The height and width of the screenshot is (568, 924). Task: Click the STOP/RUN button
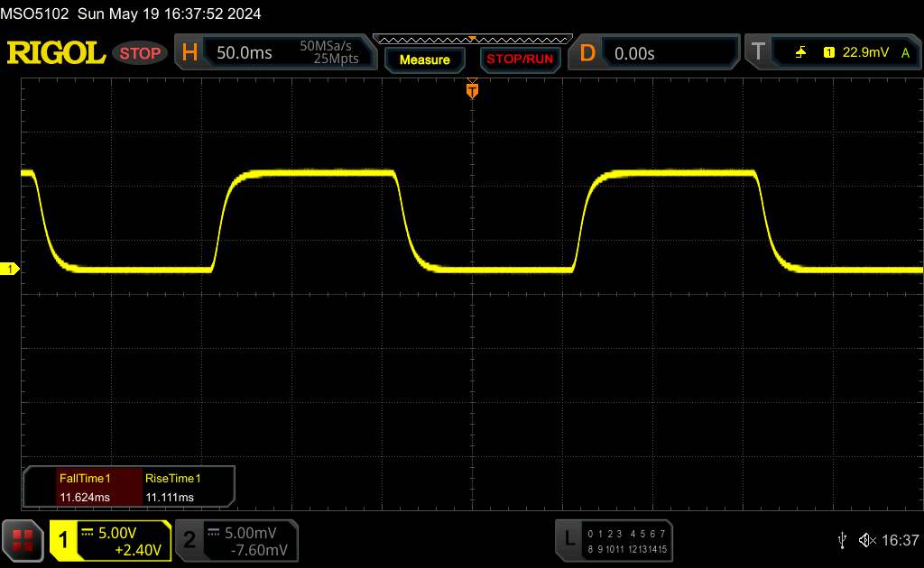(x=520, y=60)
